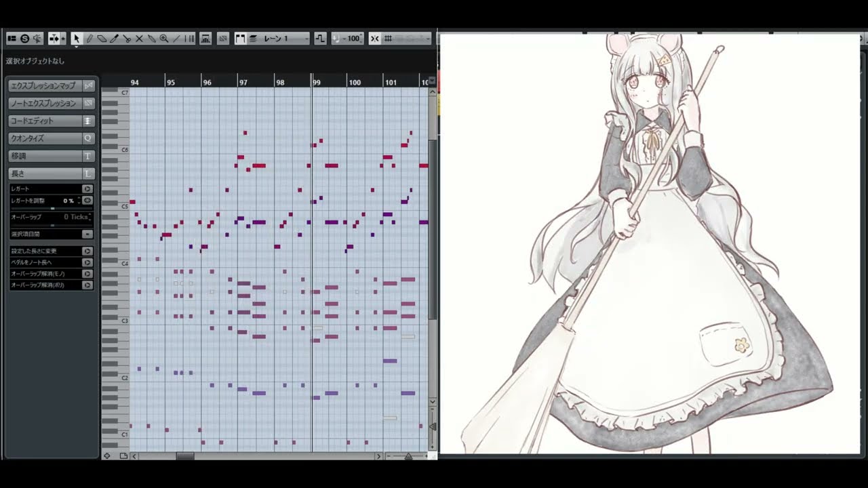Apply レガート with its play button

87,188
